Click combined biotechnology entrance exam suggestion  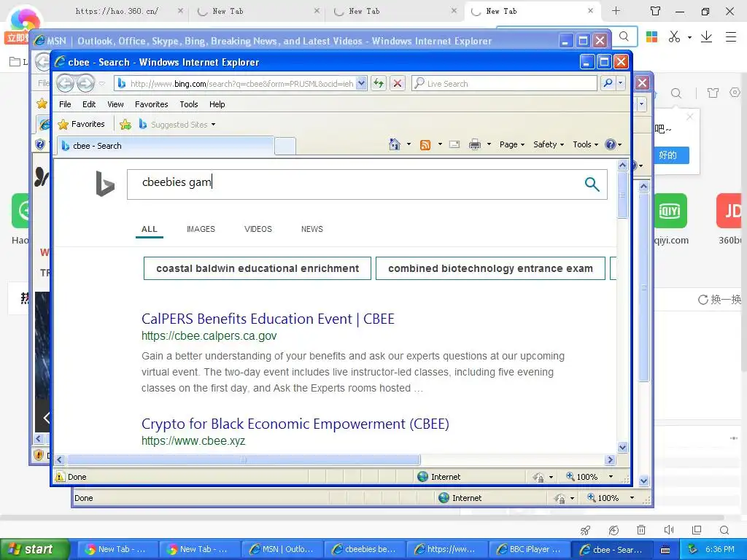pyautogui.click(x=490, y=268)
